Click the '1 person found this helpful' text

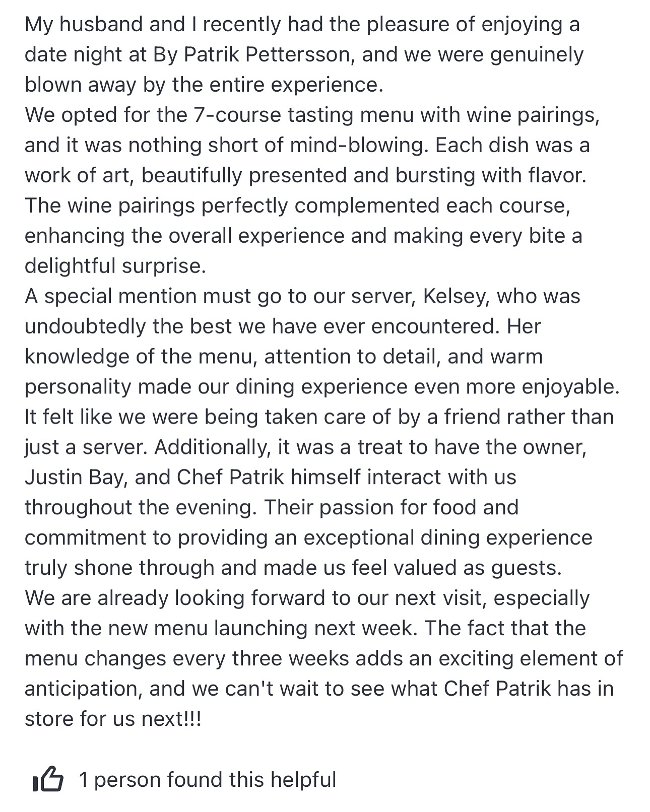click(x=208, y=779)
